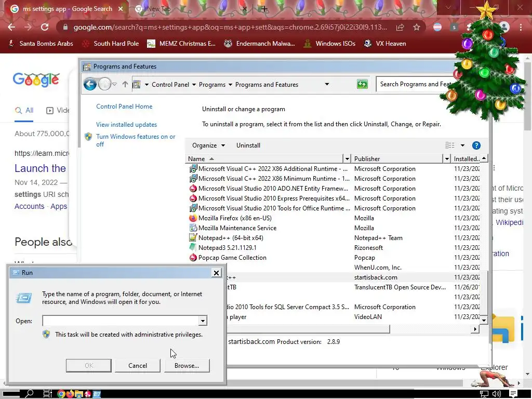Screen dimensions: 532x399
Task: Open the blue help icon in Programs and Features
Action: coord(476,145)
